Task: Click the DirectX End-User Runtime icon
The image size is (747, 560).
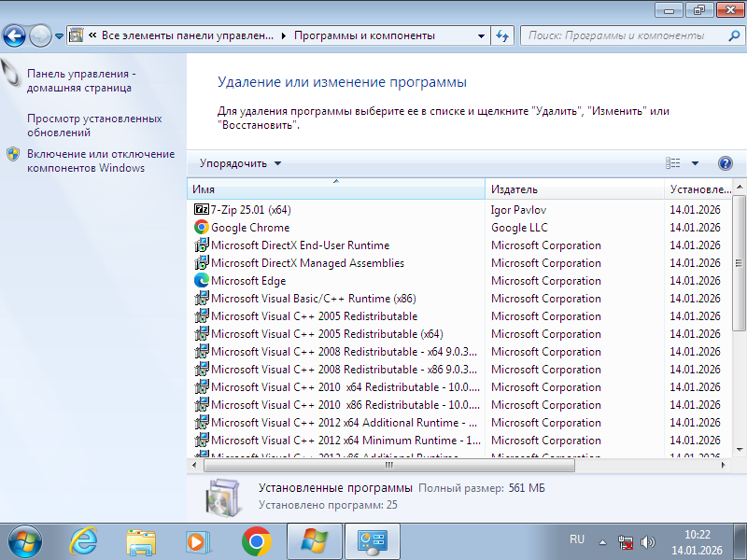Action: [202, 245]
